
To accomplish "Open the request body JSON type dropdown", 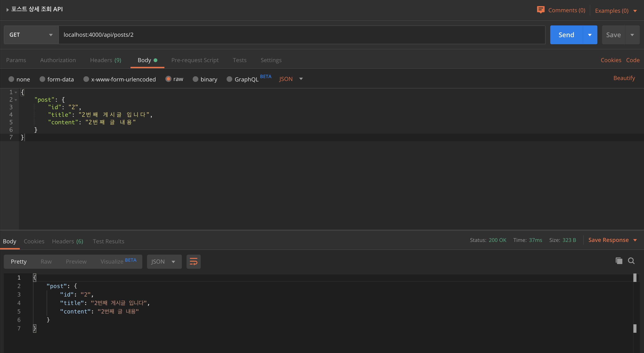I will click(291, 79).
